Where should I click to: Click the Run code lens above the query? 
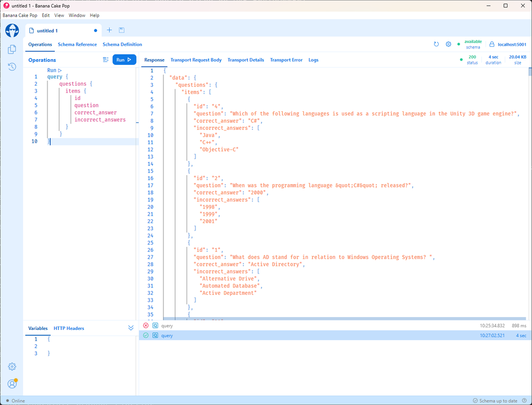pyautogui.click(x=54, y=70)
